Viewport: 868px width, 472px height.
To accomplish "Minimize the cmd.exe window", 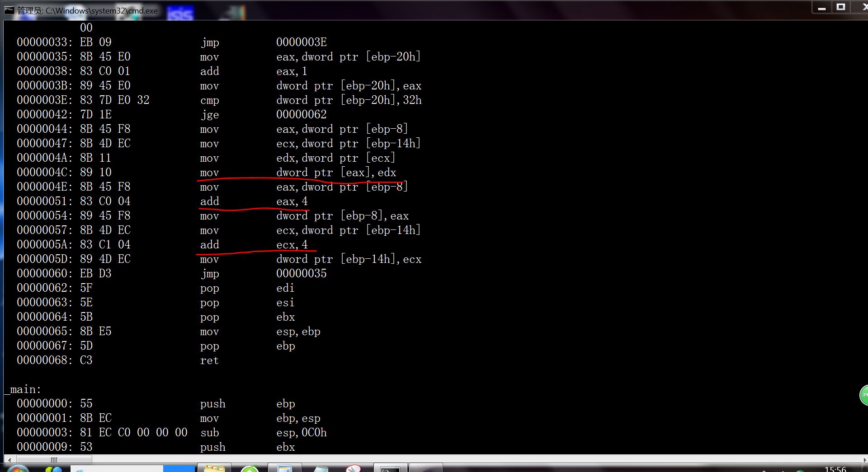I will [822, 8].
